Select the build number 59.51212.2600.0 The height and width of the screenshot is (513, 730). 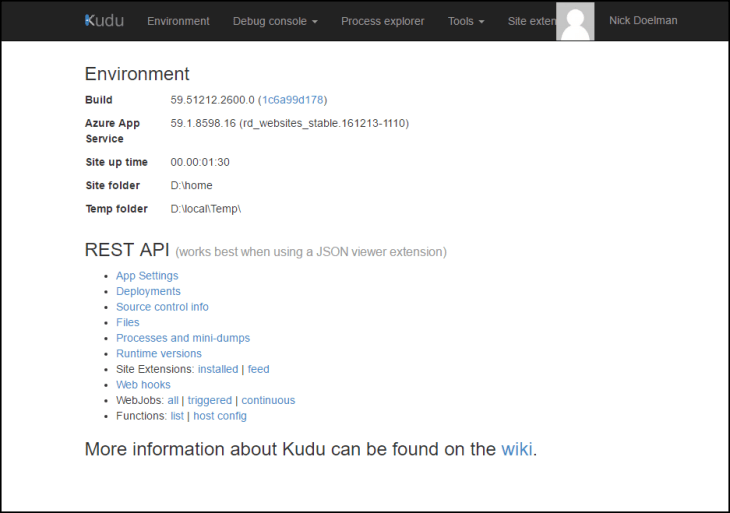[x=212, y=100]
